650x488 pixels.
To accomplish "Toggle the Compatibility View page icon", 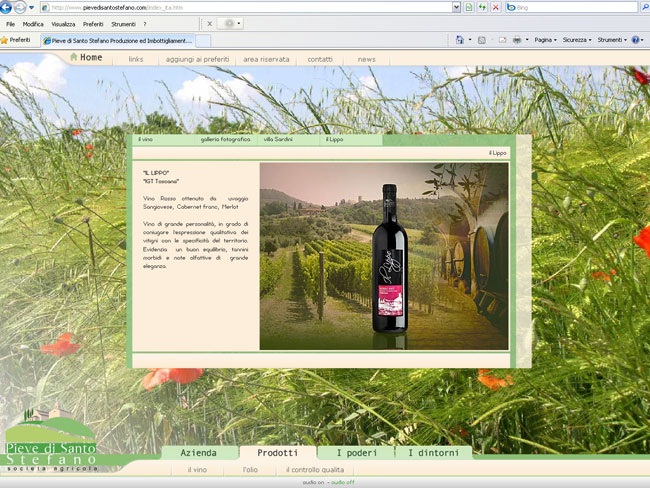I will [469, 7].
